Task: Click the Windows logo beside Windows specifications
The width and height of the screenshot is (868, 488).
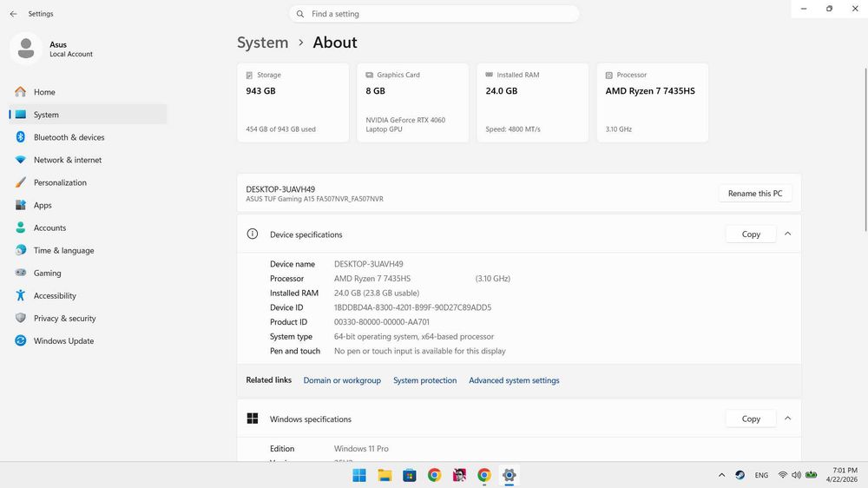Action: [253, 419]
